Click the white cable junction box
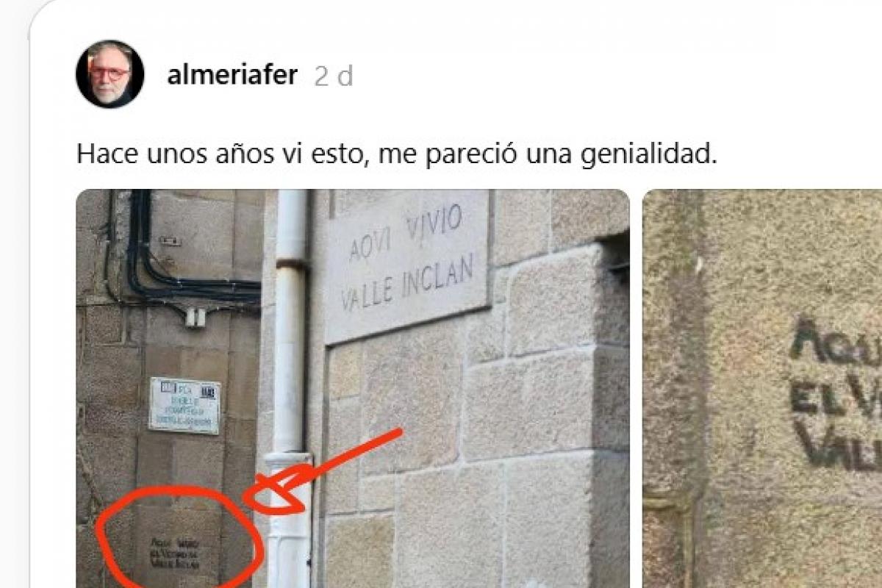Screen dimensions: 882x588 point(195,317)
